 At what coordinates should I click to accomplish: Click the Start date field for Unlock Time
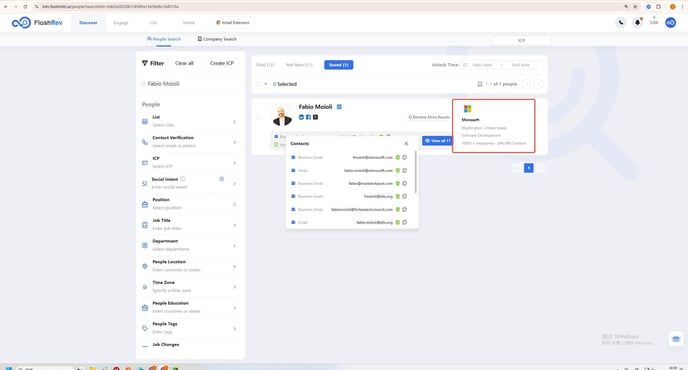[x=482, y=65]
